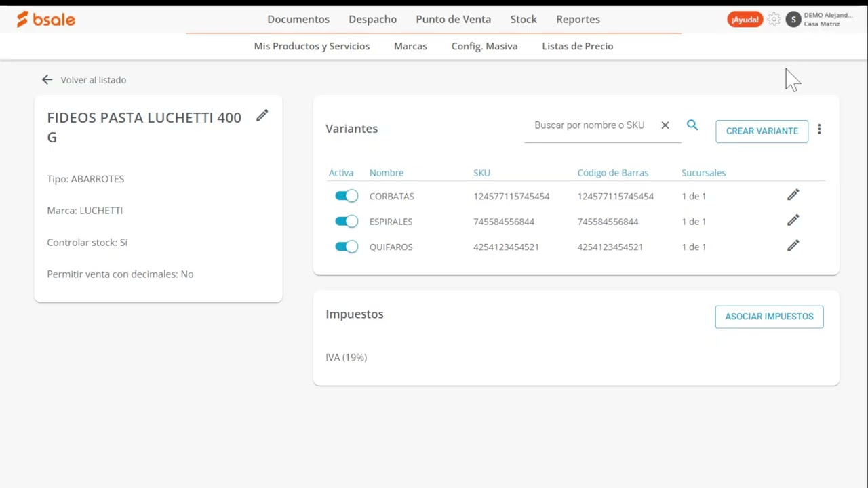Go to Listas de Precio tab
The height and width of the screenshot is (488, 868).
[x=578, y=46]
